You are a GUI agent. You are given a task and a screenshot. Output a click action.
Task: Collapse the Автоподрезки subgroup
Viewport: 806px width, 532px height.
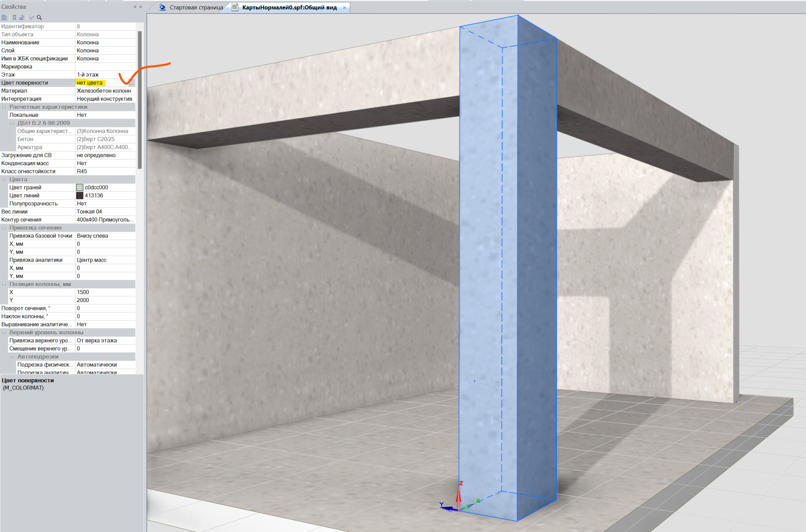pos(12,357)
